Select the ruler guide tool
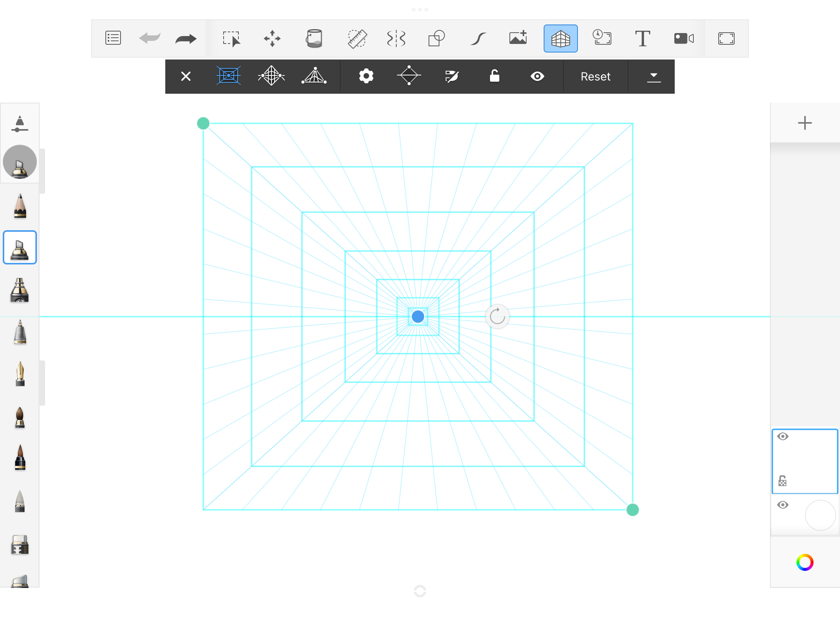 [357, 38]
